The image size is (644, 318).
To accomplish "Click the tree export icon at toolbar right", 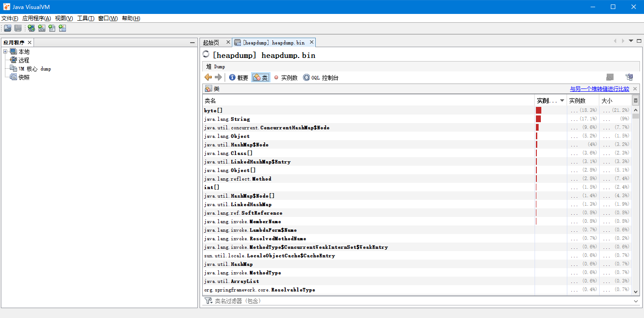I will 629,77.
